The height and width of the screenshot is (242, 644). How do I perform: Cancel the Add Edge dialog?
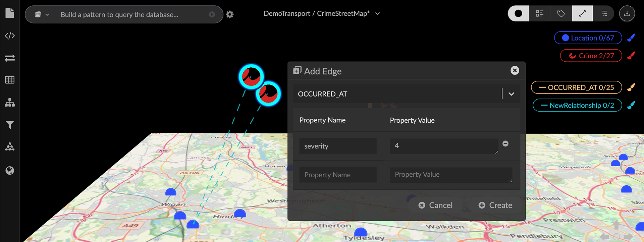pos(435,205)
